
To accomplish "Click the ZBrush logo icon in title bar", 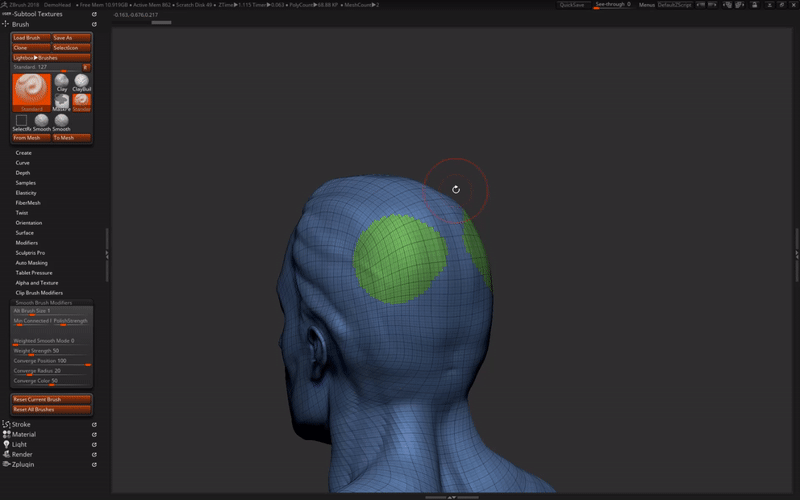I will point(4,5).
